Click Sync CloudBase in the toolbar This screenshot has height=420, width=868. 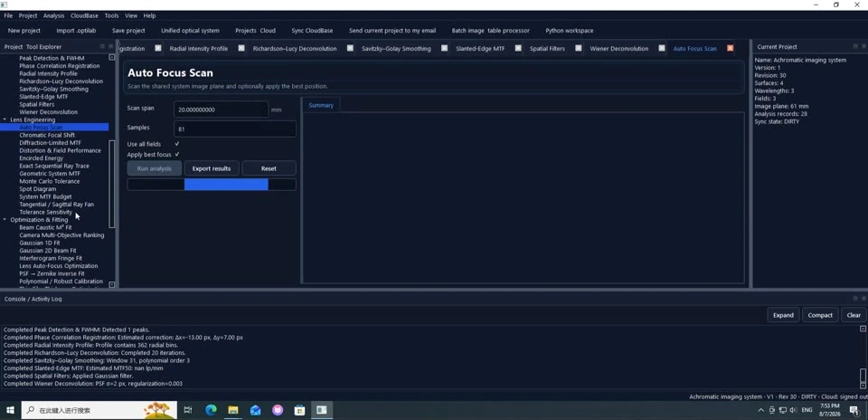click(x=312, y=31)
